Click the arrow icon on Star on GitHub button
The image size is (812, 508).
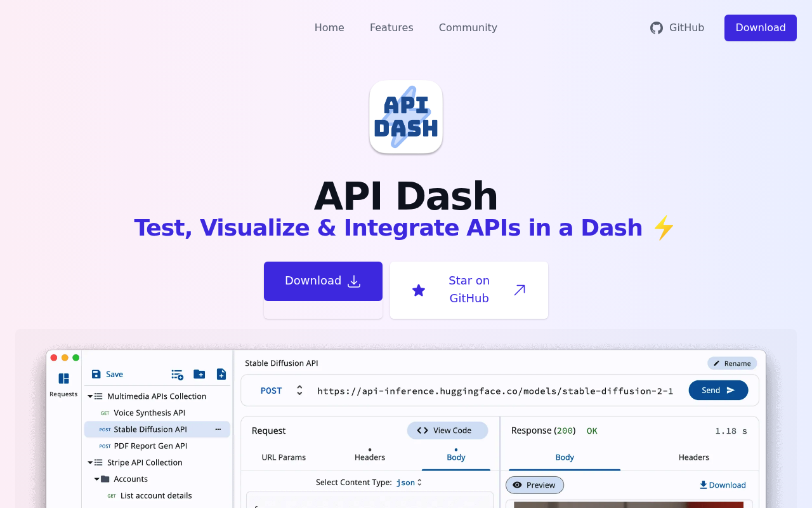(x=520, y=290)
